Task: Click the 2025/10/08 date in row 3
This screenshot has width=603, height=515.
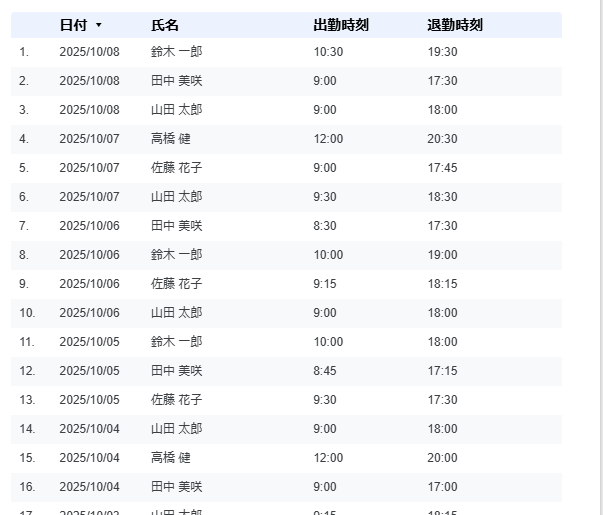Action: tap(89, 110)
